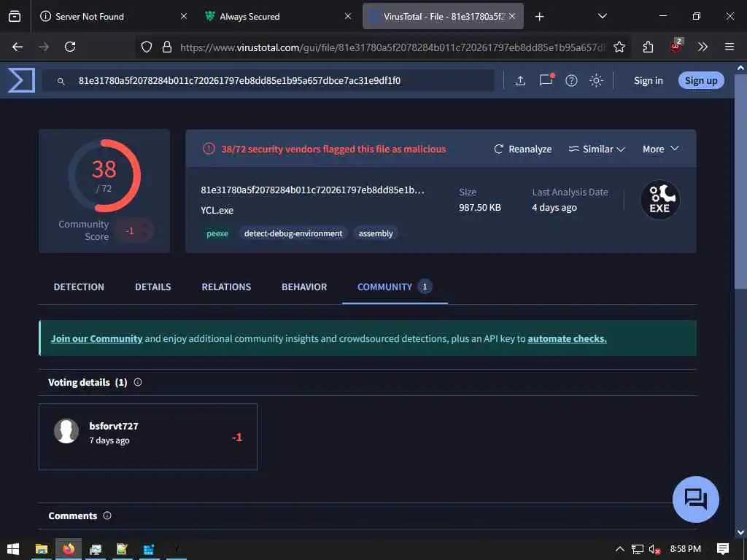Expand the More dropdown

(x=660, y=149)
